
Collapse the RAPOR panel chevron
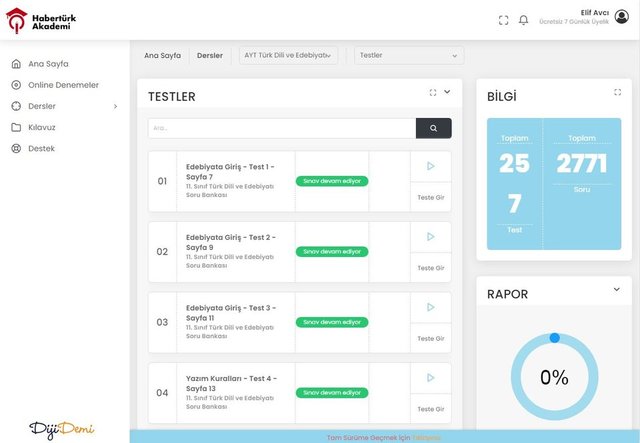616,290
